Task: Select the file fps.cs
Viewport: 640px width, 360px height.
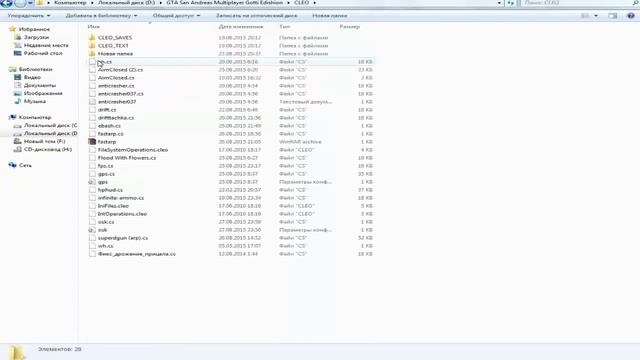Action: pos(106,166)
